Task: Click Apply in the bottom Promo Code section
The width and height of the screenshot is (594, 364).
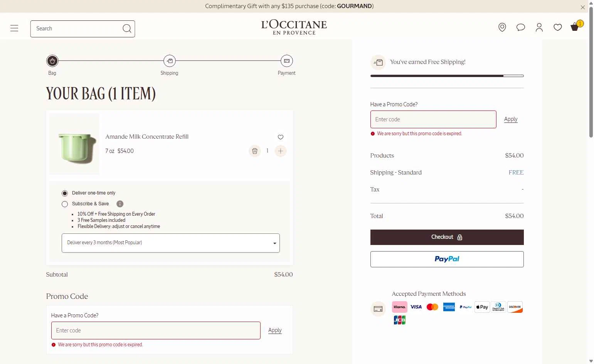Action: [x=275, y=330]
